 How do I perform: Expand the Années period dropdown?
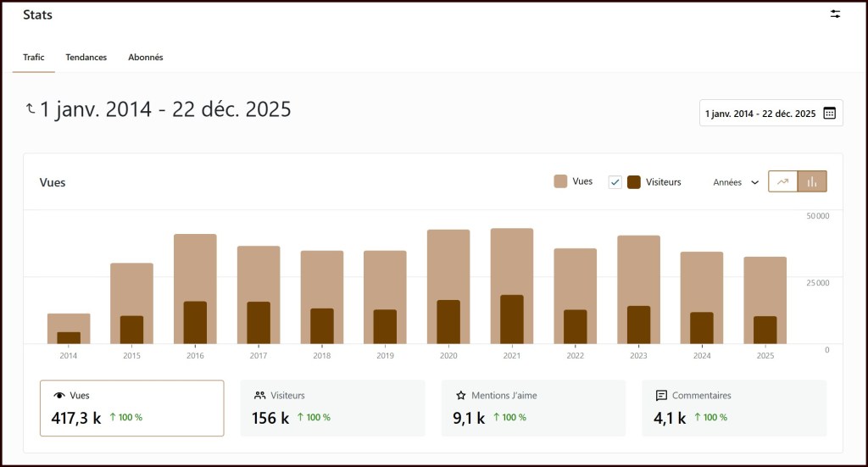736,182
